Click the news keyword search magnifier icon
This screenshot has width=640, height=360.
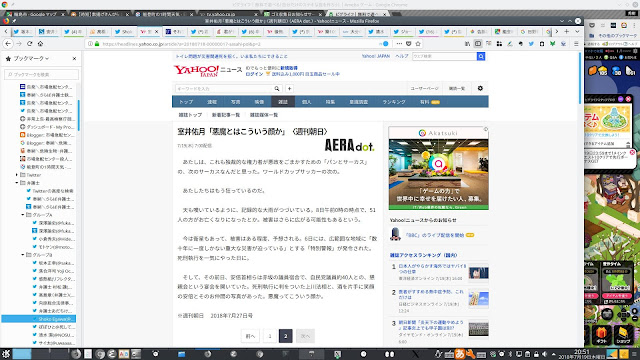click(277, 88)
